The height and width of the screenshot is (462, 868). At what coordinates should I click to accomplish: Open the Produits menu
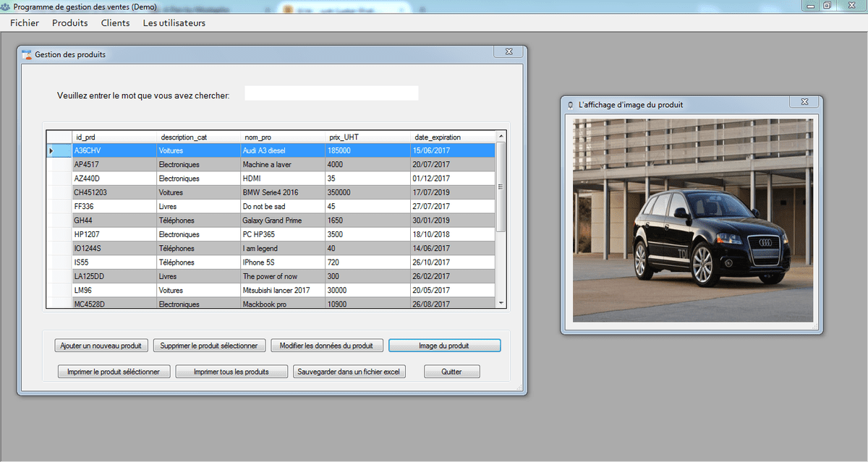pyautogui.click(x=69, y=23)
